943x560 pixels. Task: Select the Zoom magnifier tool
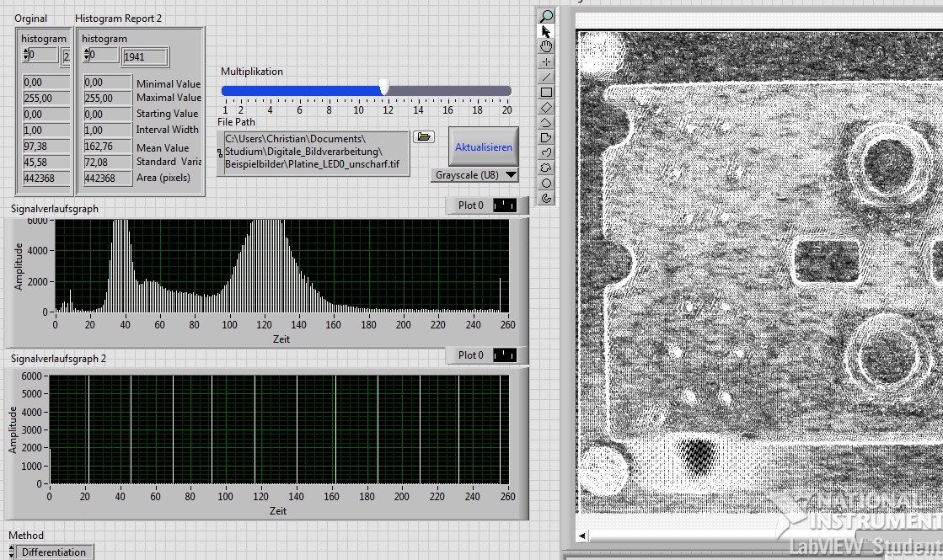point(546,16)
